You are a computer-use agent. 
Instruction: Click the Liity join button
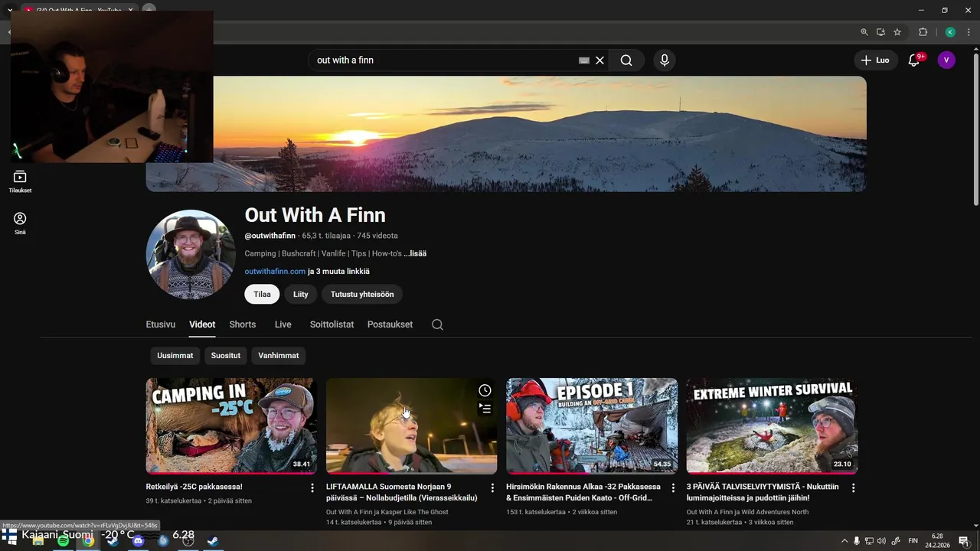tap(301, 294)
